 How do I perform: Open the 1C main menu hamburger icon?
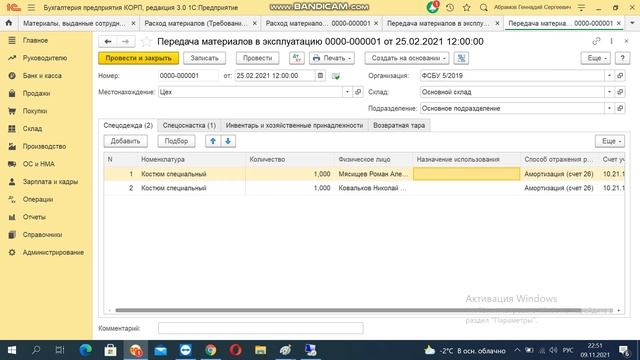pos(31,7)
